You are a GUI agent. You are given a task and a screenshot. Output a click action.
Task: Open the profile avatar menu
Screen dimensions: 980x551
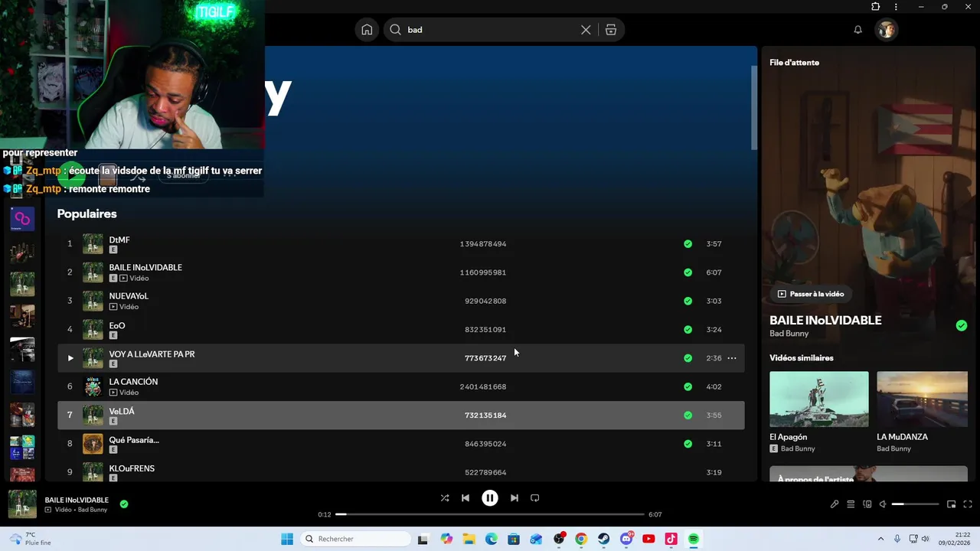(887, 30)
